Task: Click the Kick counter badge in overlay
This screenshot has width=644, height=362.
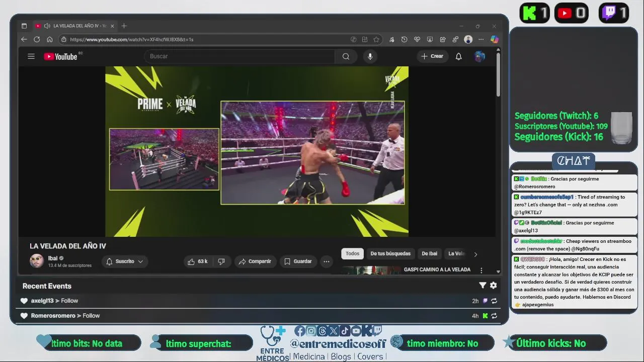Action: coord(534,13)
